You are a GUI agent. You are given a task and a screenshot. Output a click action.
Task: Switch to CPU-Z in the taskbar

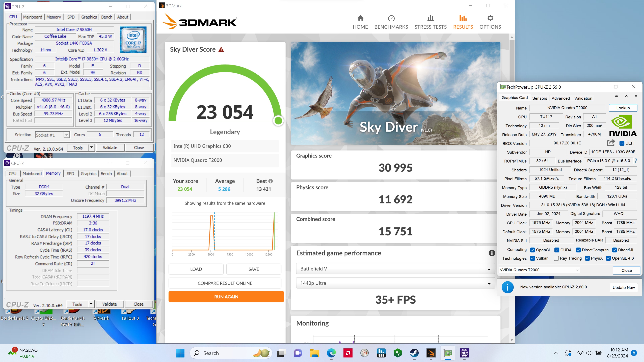(464, 353)
